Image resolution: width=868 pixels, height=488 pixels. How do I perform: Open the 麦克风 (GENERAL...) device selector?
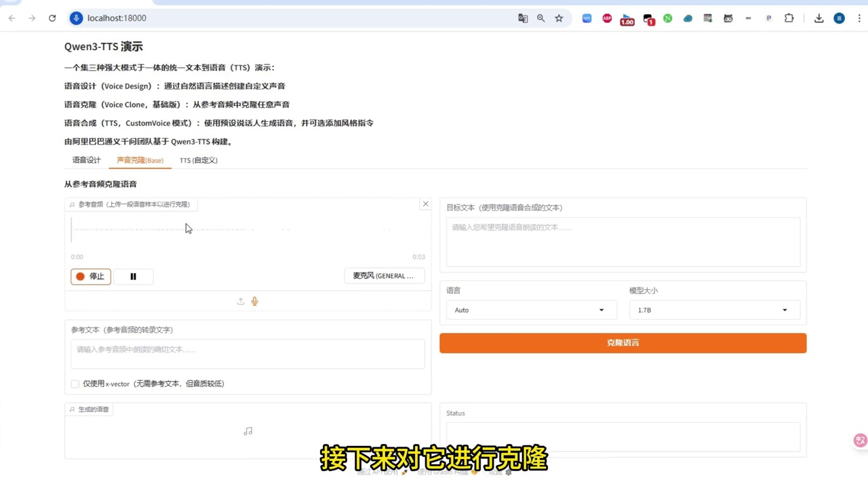384,276
